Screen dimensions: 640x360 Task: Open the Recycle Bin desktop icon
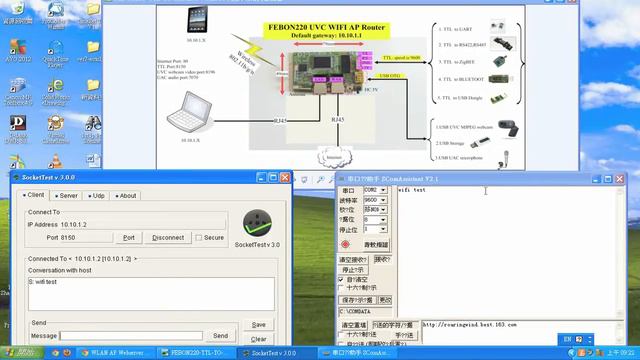pyautogui.click(x=18, y=11)
